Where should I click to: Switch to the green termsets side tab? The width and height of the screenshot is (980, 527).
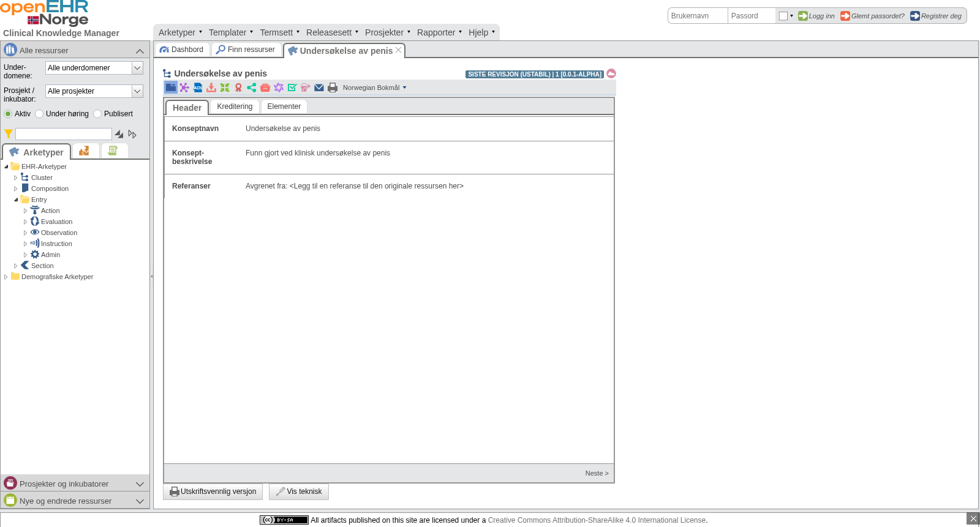pyautogui.click(x=114, y=151)
